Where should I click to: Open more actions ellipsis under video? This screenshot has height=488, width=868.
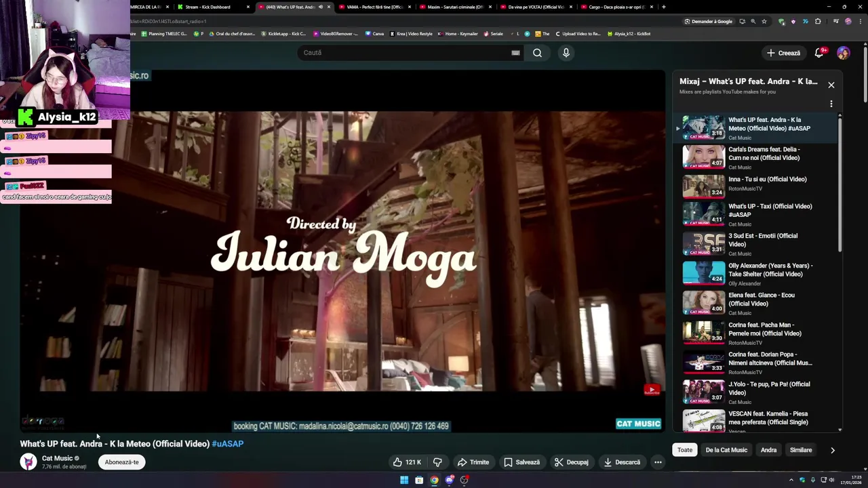(658, 462)
